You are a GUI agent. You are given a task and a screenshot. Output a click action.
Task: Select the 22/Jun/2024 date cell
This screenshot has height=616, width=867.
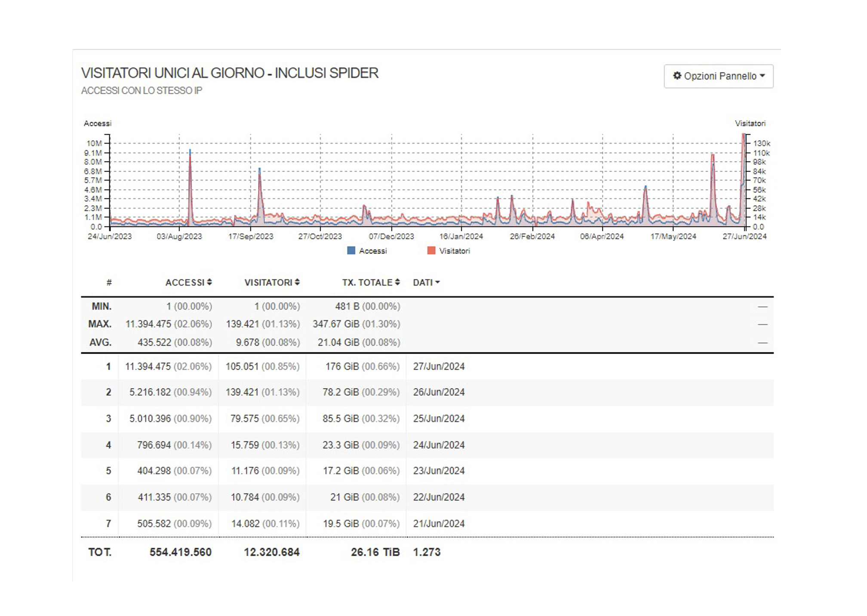coord(439,497)
